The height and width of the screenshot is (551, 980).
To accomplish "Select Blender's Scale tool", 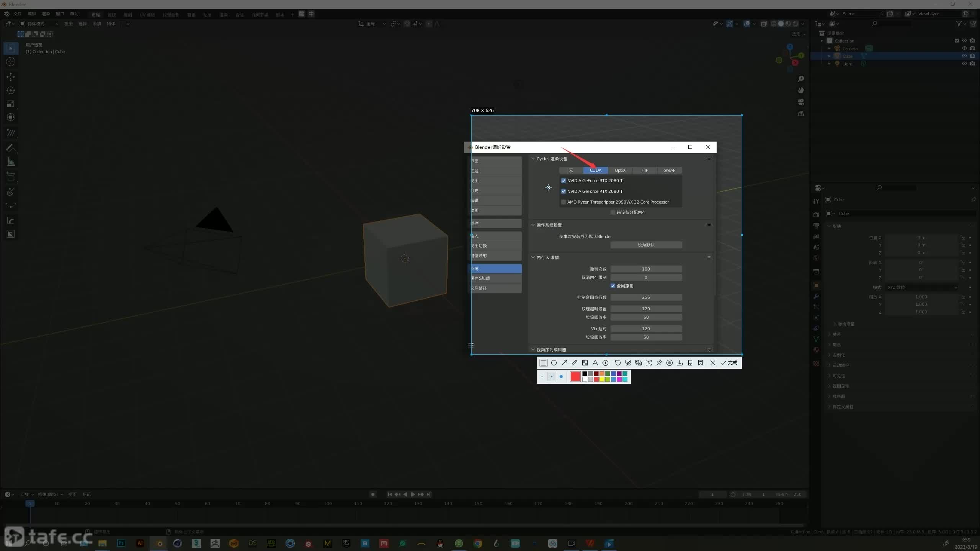I will [11, 104].
